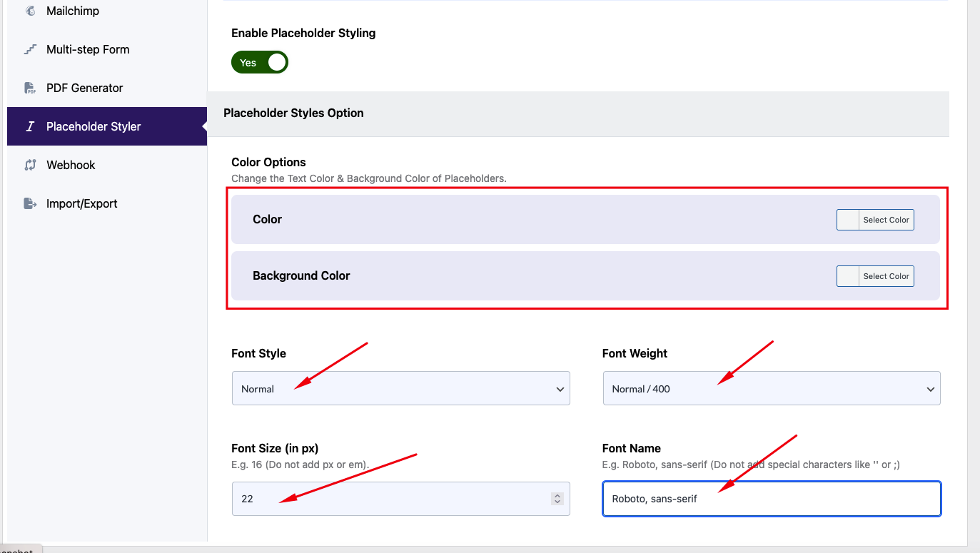Open the Font Weight dropdown
This screenshot has height=553, width=980.
[x=772, y=388]
